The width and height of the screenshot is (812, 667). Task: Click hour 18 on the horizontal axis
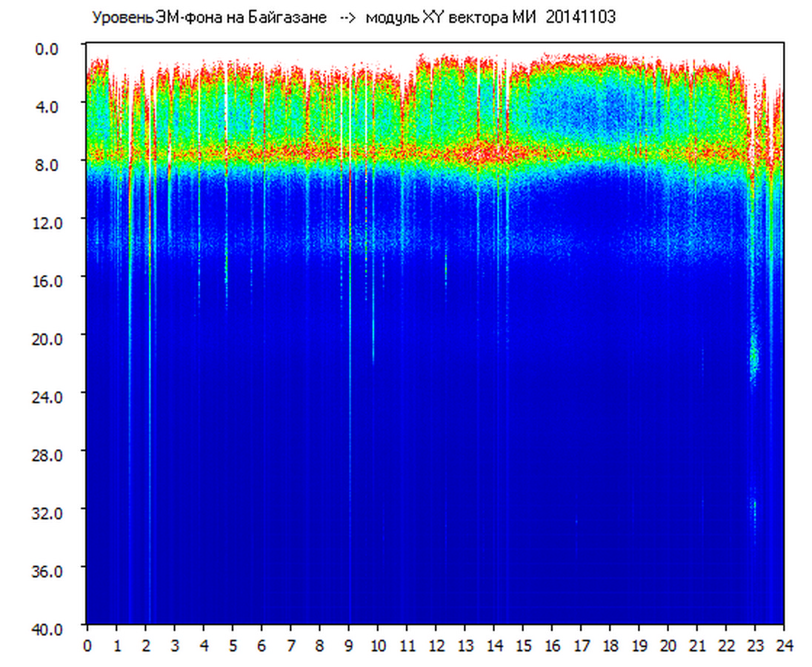pos(610,646)
